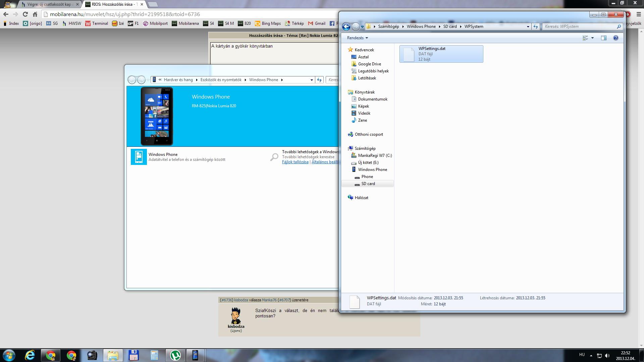Click Windows Phone breadcrumb in WPSystem address bar
Screen dimensions: 644x362
pos(421,26)
